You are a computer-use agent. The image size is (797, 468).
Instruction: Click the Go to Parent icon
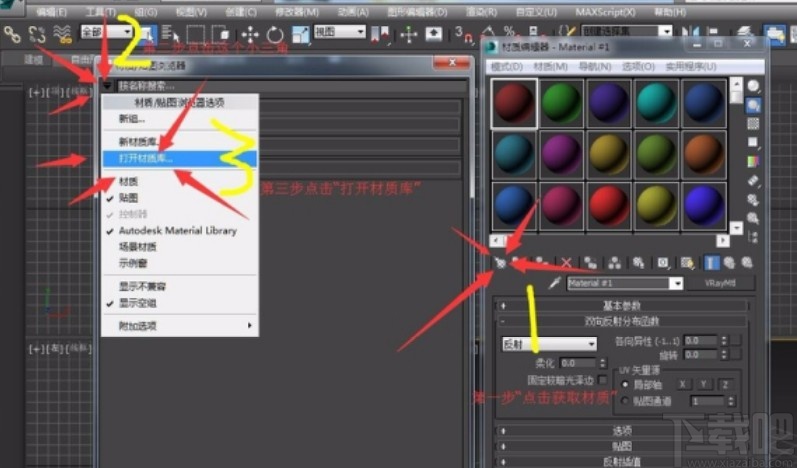729,263
